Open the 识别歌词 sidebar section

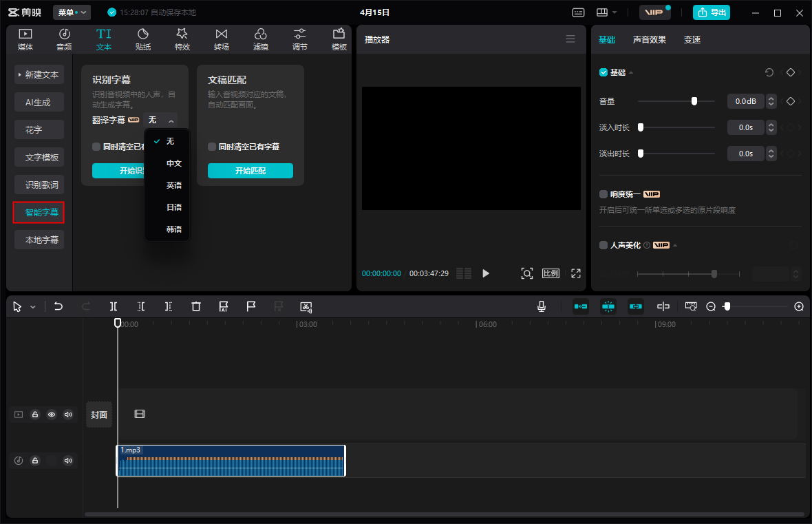pos(39,185)
